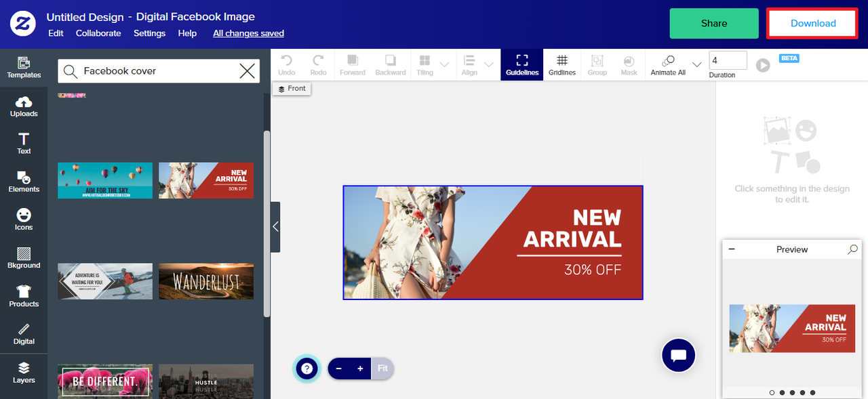Open the Products panel
This screenshot has width=868, height=399.
pos(24,296)
